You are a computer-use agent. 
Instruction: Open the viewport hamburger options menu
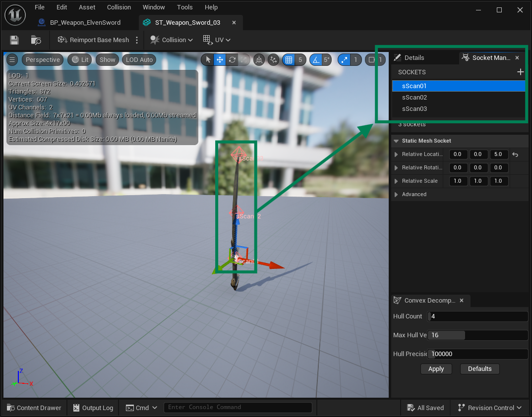tap(12, 60)
